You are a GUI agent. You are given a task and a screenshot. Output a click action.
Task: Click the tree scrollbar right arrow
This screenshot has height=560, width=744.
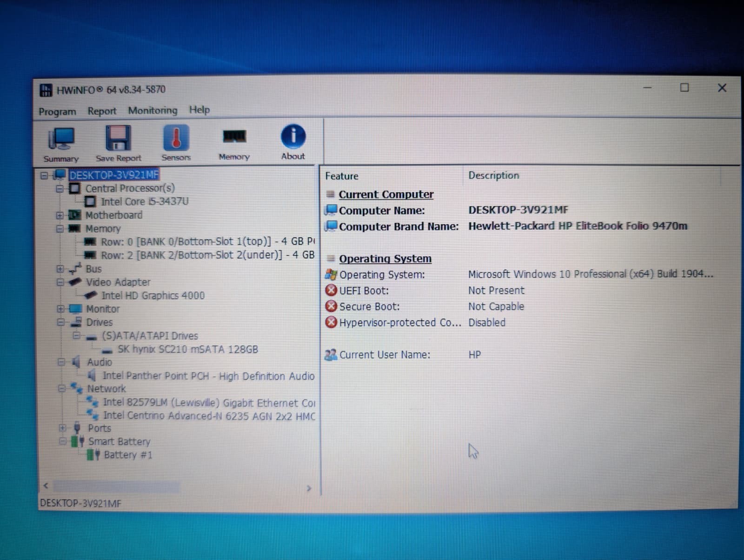[309, 488]
